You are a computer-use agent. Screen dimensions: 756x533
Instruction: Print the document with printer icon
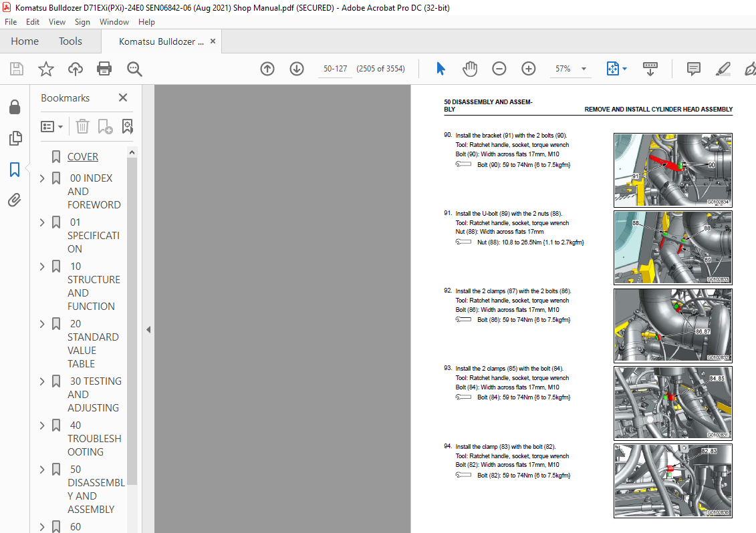coord(104,69)
